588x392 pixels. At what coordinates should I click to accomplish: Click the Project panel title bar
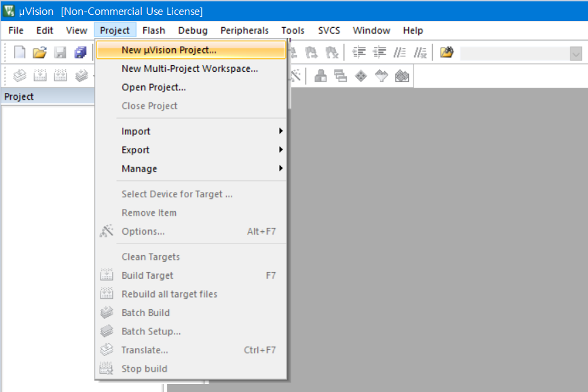tap(48, 96)
